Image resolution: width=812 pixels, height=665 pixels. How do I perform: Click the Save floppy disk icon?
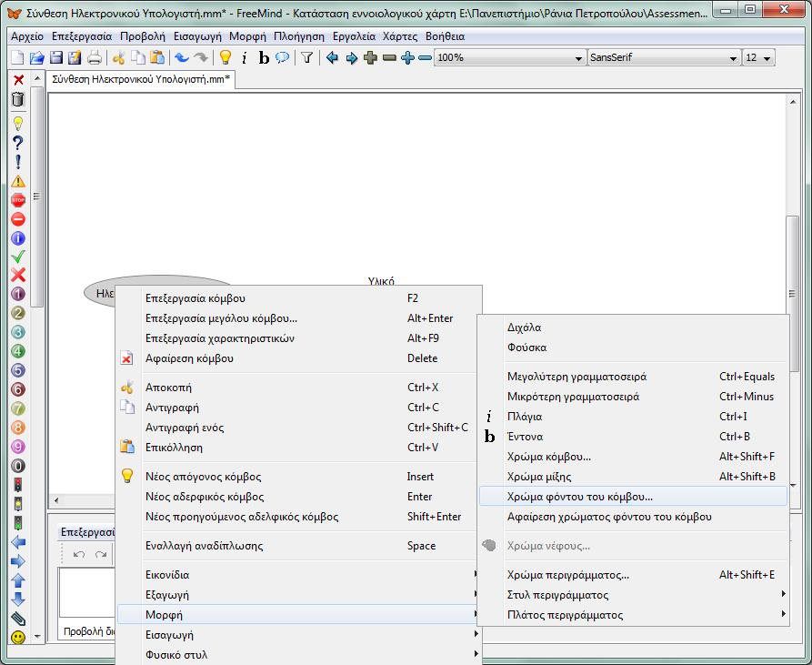[x=56, y=57]
